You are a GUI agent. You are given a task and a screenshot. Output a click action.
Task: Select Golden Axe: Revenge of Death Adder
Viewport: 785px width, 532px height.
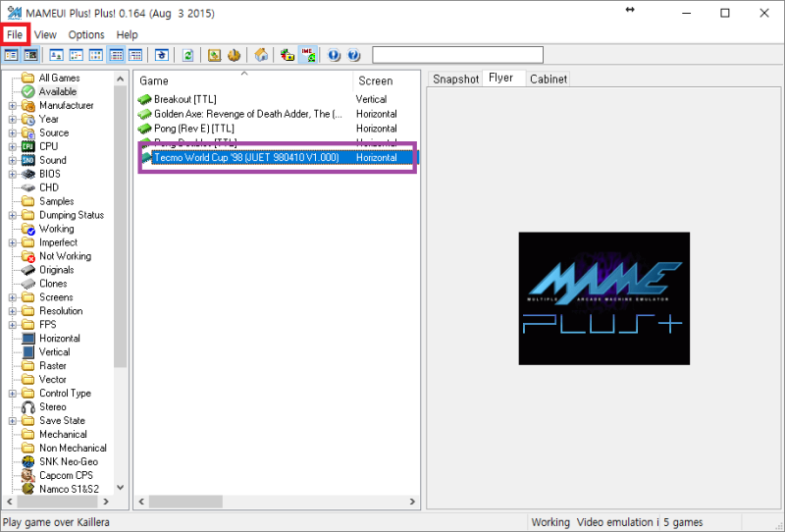click(x=248, y=114)
